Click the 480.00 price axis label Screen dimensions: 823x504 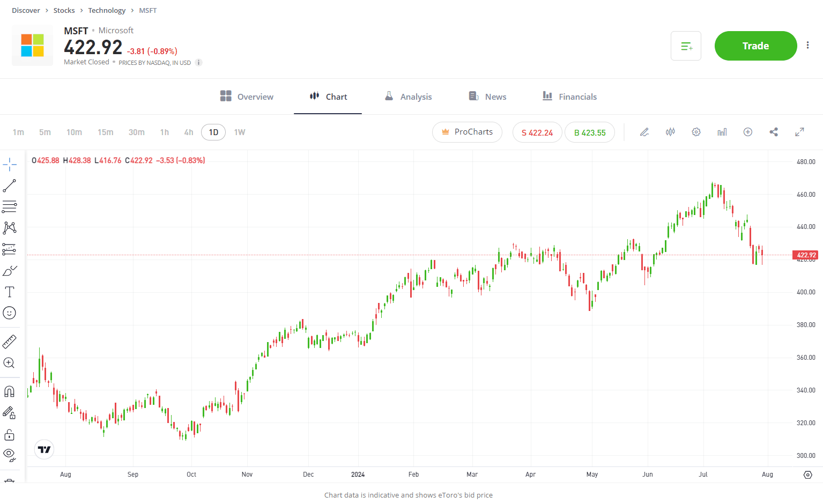coord(806,161)
